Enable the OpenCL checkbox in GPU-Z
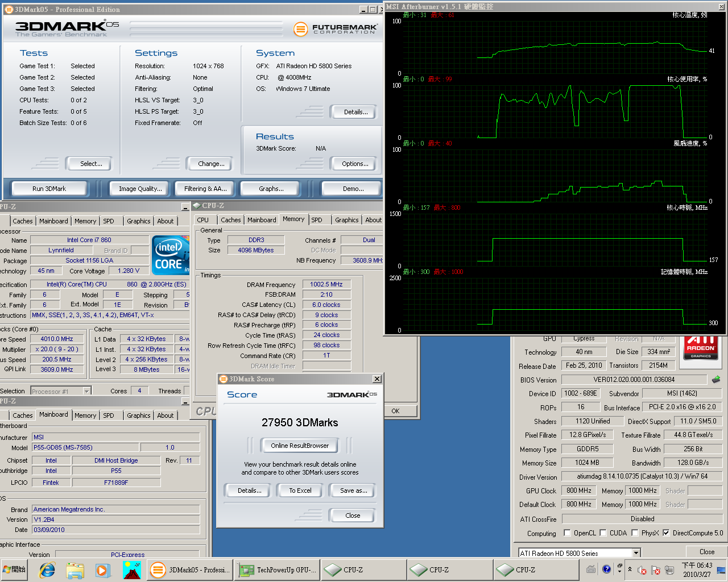The width and height of the screenshot is (728, 582). pyautogui.click(x=567, y=533)
